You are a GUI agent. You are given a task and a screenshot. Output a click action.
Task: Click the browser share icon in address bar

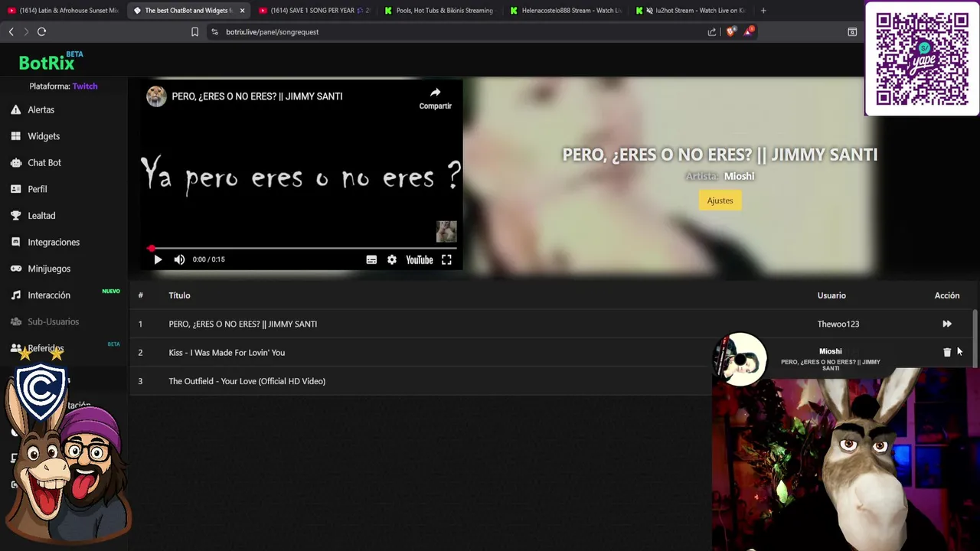point(712,32)
